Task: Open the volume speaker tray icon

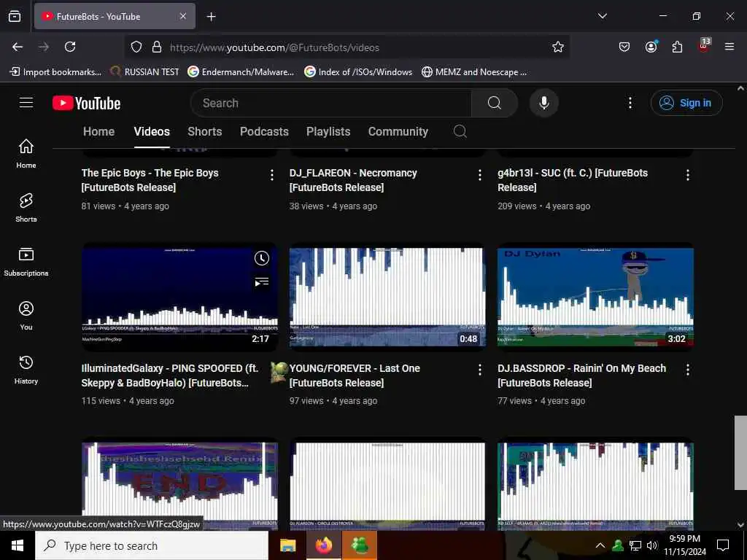Action: tap(651, 545)
